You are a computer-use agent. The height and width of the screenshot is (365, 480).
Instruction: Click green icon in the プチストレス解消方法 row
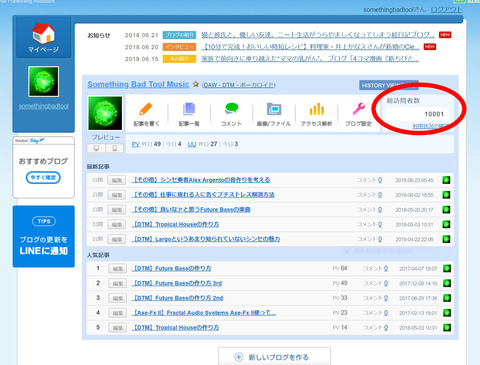coord(446,195)
